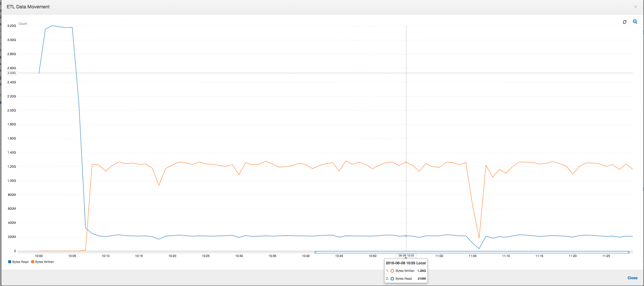
Task: Click the left handle of the time range selector
Action: pos(316,252)
